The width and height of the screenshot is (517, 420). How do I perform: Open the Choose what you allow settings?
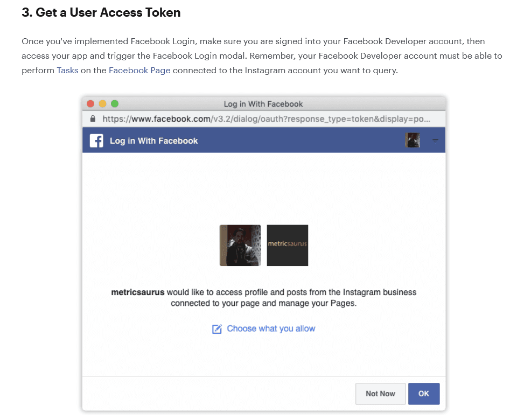coord(271,328)
